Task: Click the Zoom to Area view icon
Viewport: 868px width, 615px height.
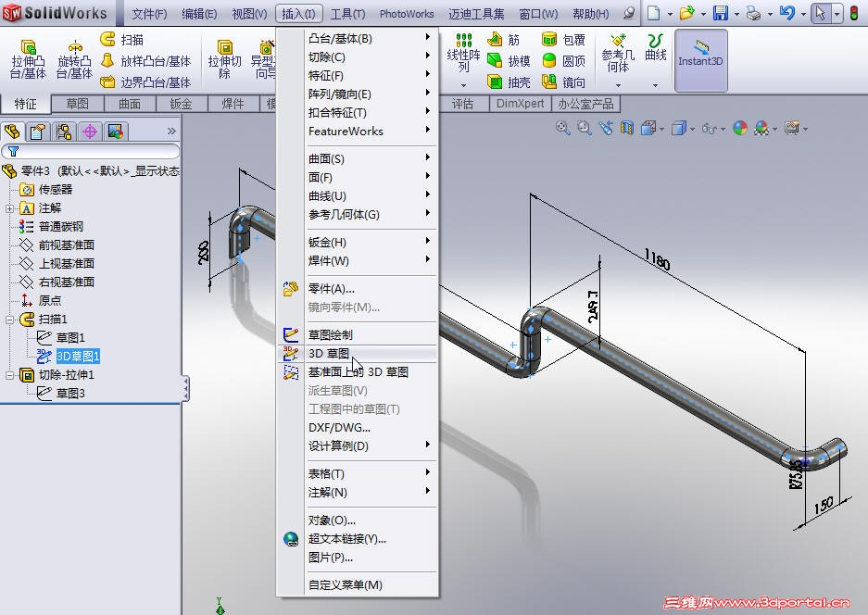Action: (584, 129)
